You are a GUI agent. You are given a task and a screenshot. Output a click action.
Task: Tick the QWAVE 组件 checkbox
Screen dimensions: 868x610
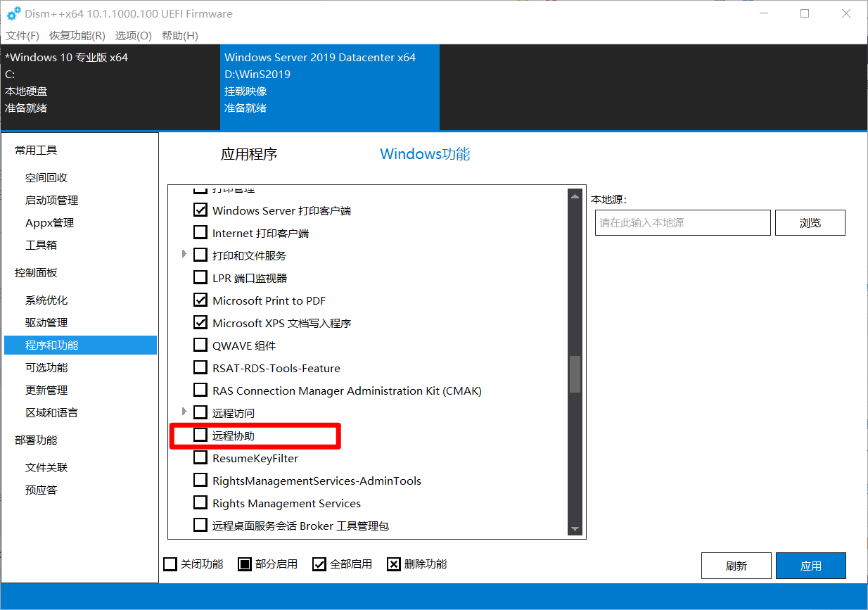pos(200,345)
